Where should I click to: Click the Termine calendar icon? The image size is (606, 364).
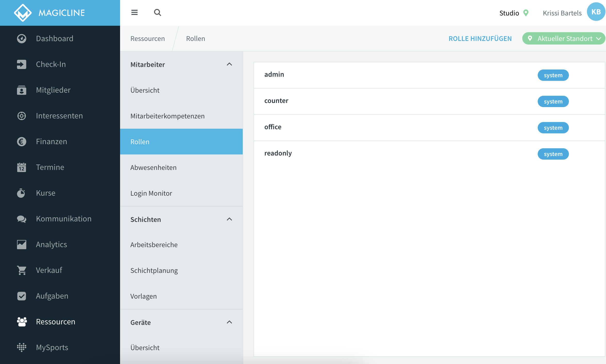click(x=22, y=167)
